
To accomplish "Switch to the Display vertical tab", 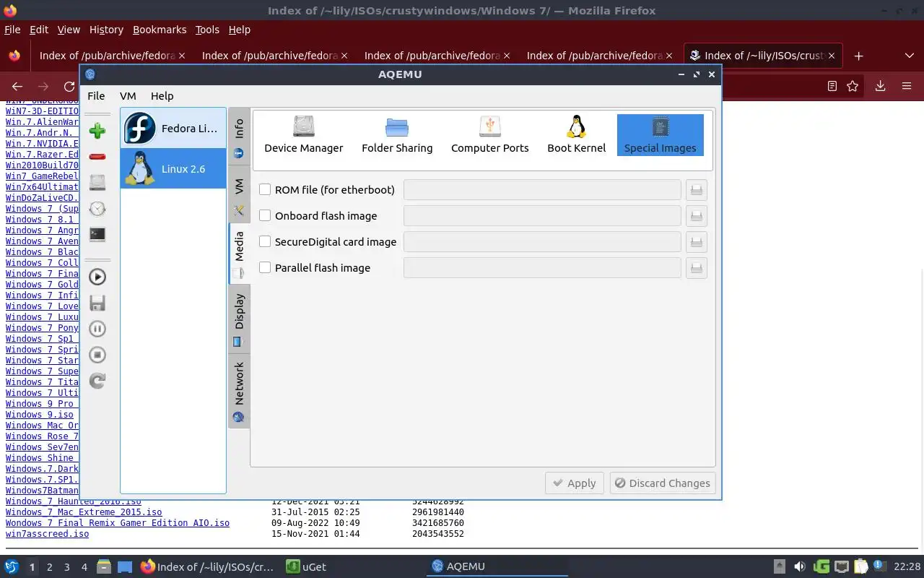I will click(239, 319).
